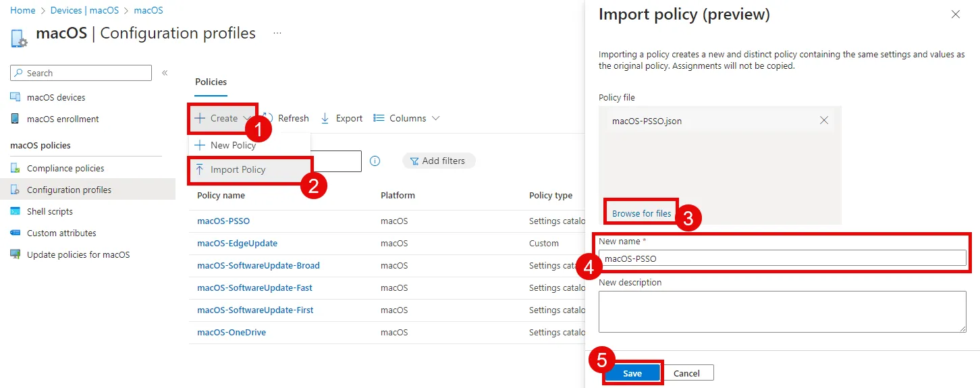The width and height of the screenshot is (980, 388).
Task: Click the plus icon on Create
Action: click(200, 118)
